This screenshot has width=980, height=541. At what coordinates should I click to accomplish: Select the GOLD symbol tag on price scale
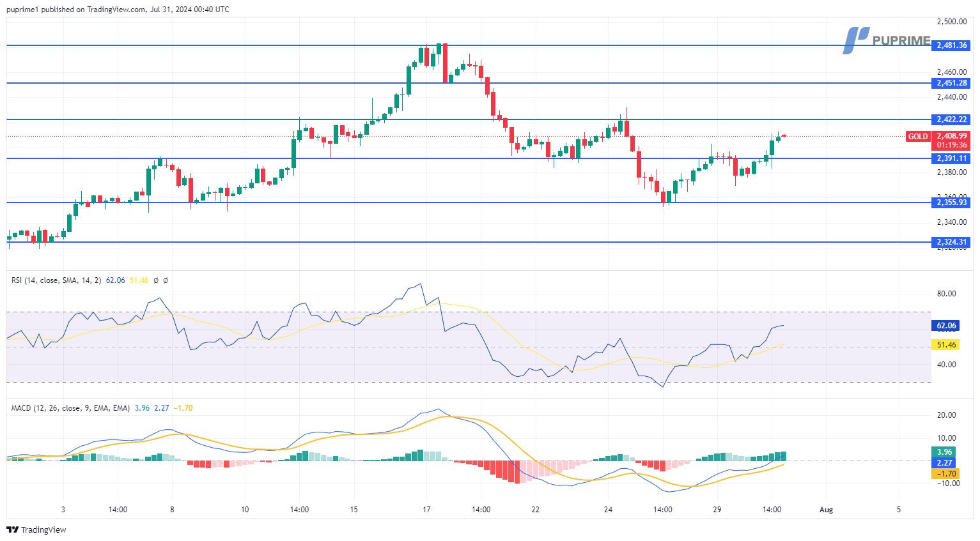918,136
